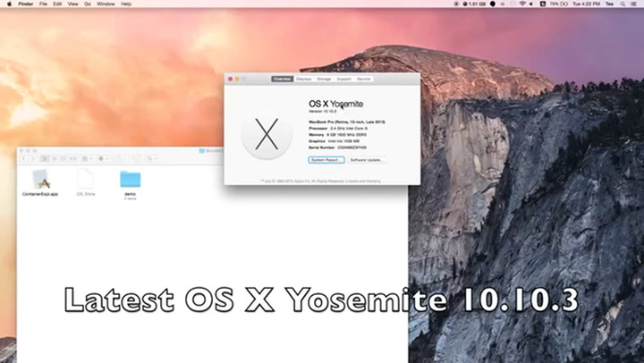Click the Memory info line
Image resolution: width=644 pixels, height=363 pixels.
(x=337, y=135)
